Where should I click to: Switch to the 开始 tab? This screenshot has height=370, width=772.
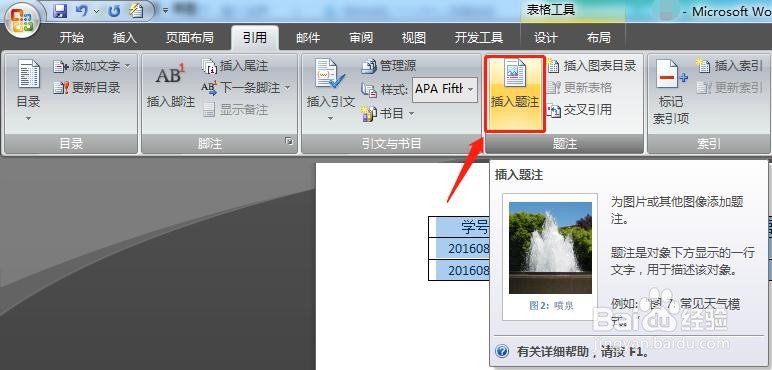(x=72, y=37)
